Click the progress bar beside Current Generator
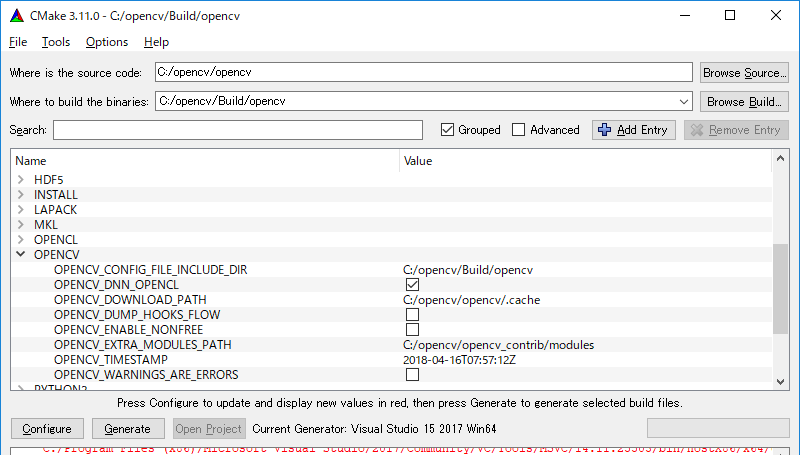The width and height of the screenshot is (800, 455). [718, 428]
